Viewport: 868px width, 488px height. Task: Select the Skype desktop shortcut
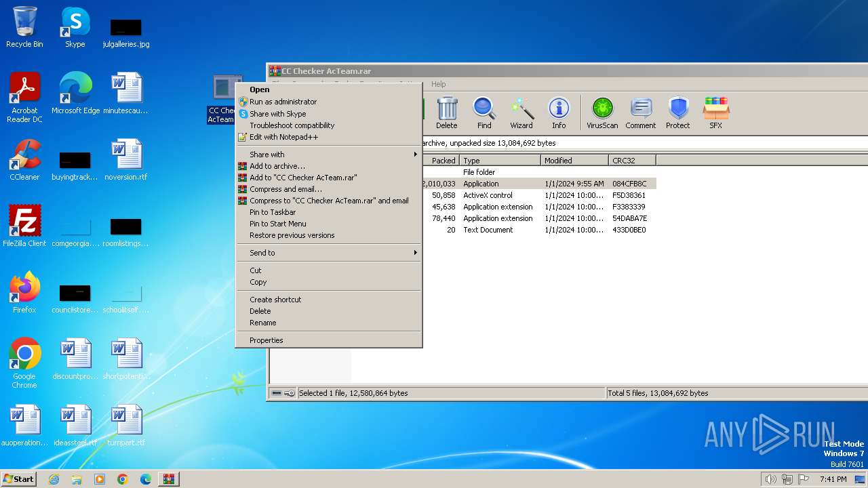pos(75,27)
